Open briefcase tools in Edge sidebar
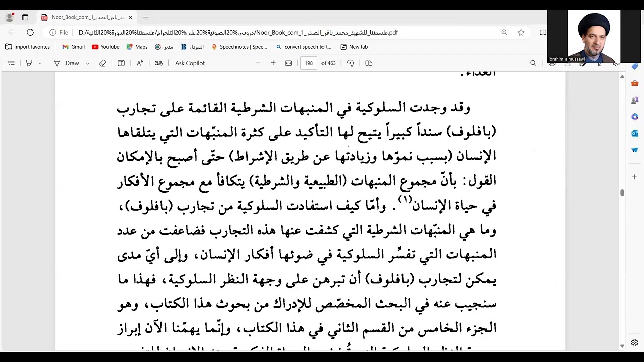This screenshot has width=644, height=362. pos(635,83)
